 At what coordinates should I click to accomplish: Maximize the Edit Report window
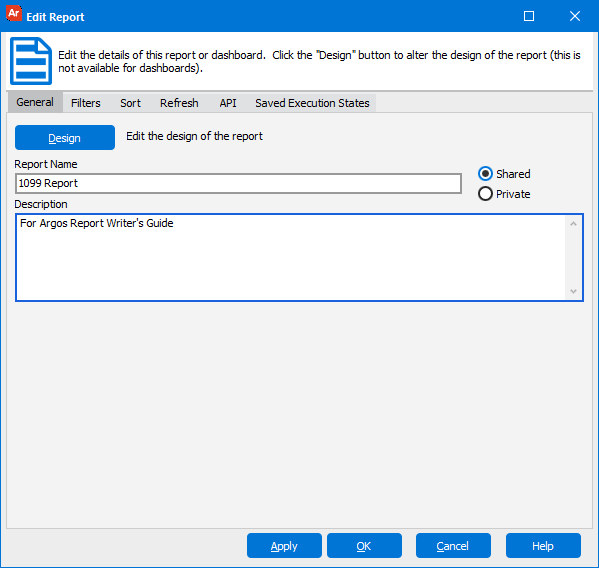pos(529,16)
